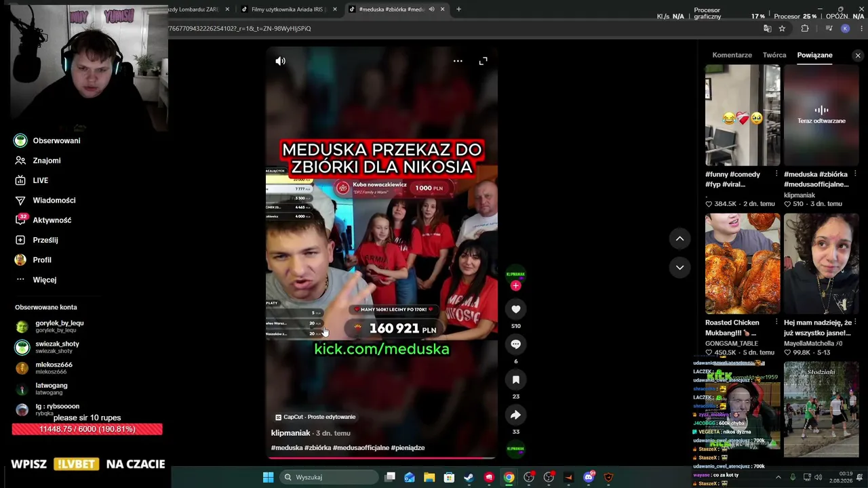Screen dimensions: 868x488
Task: Like the video with the heart icon
Action: (x=515, y=309)
